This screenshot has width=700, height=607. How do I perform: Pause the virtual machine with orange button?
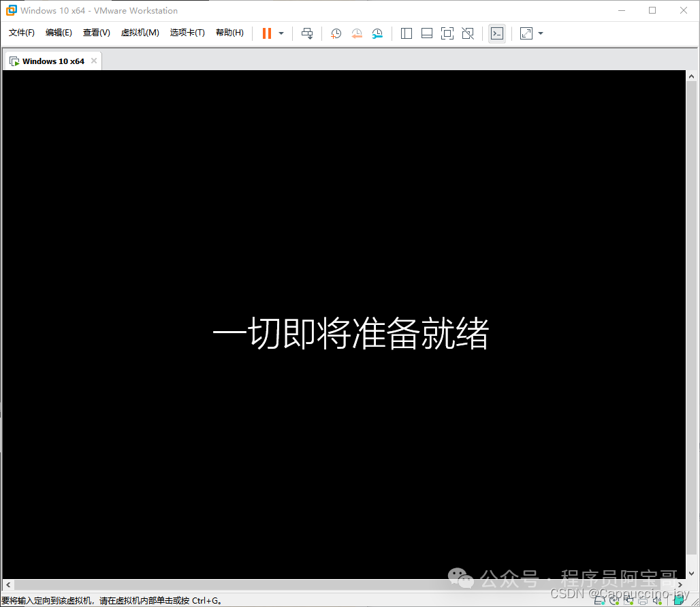266,33
